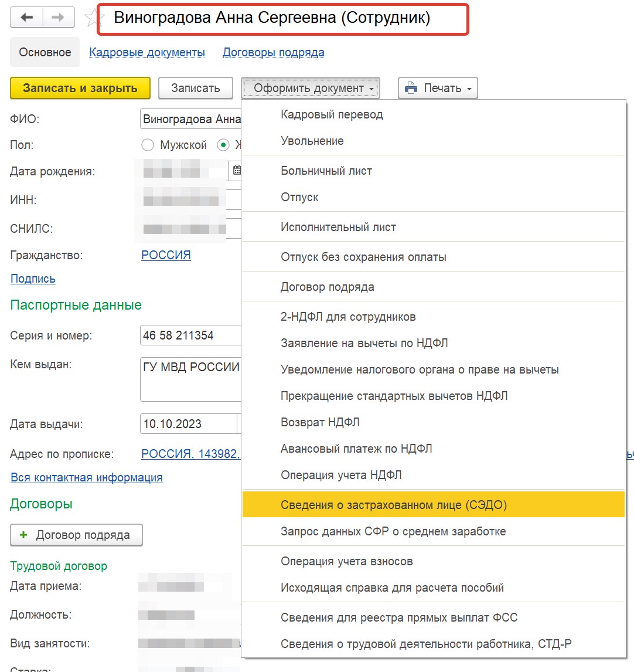Click the Серия и номер passport field
This screenshot has width=634, height=672.
pos(190,335)
